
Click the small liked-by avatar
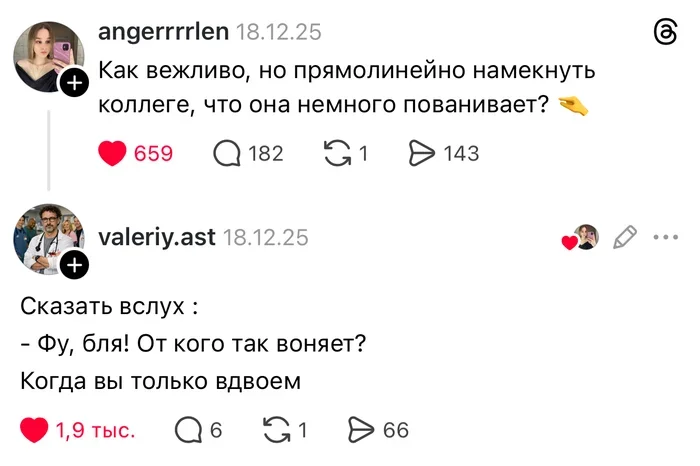(585, 237)
